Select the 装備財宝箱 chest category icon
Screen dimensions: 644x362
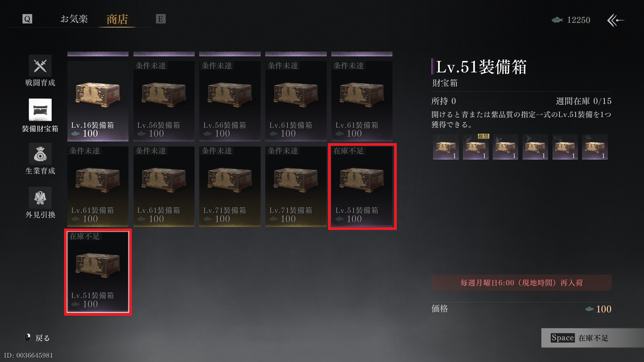[x=40, y=110]
